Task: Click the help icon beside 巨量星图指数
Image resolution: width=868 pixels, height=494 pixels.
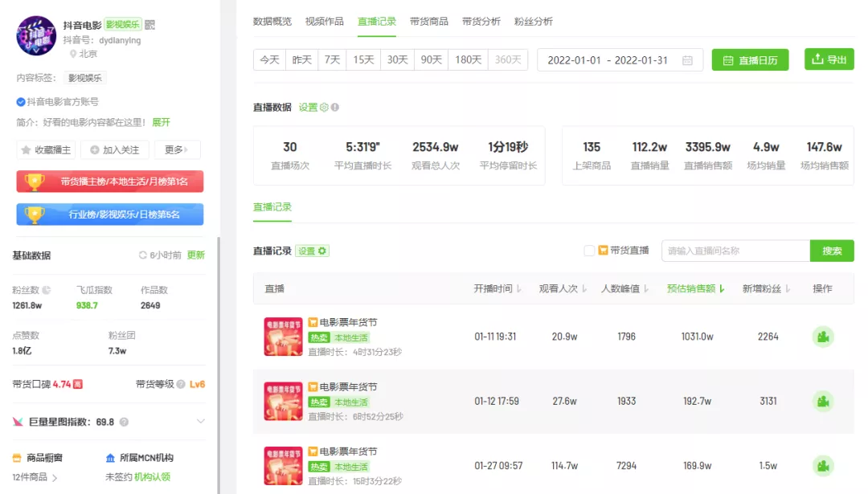Action: [124, 422]
